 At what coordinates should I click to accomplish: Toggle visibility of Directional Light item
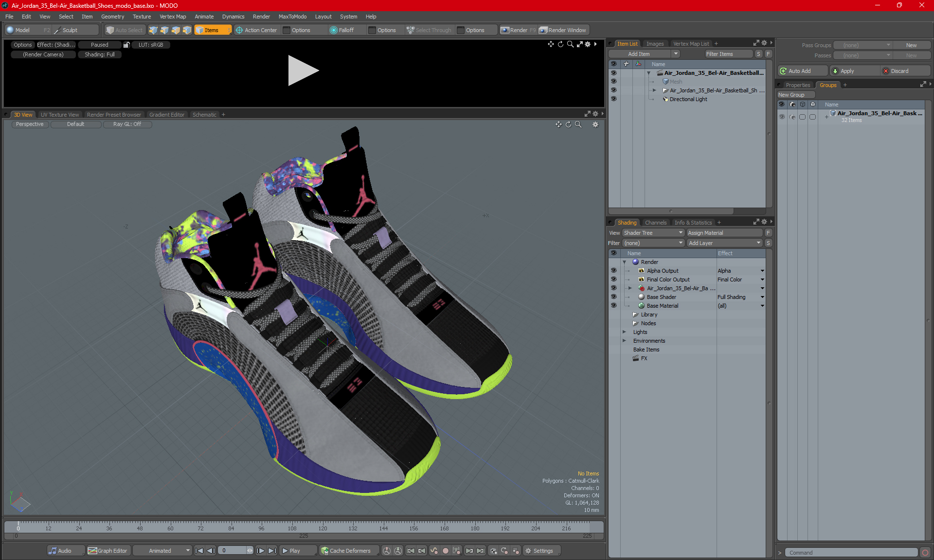(x=613, y=99)
